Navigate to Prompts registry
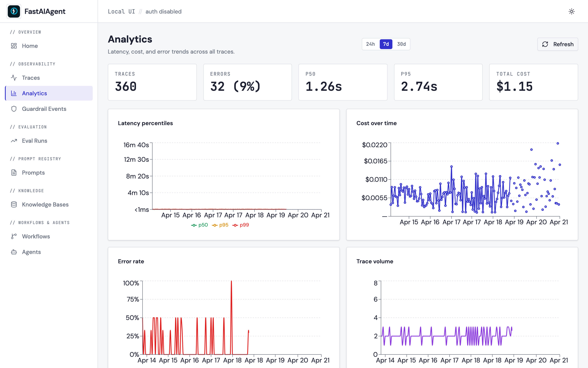 point(49,173)
